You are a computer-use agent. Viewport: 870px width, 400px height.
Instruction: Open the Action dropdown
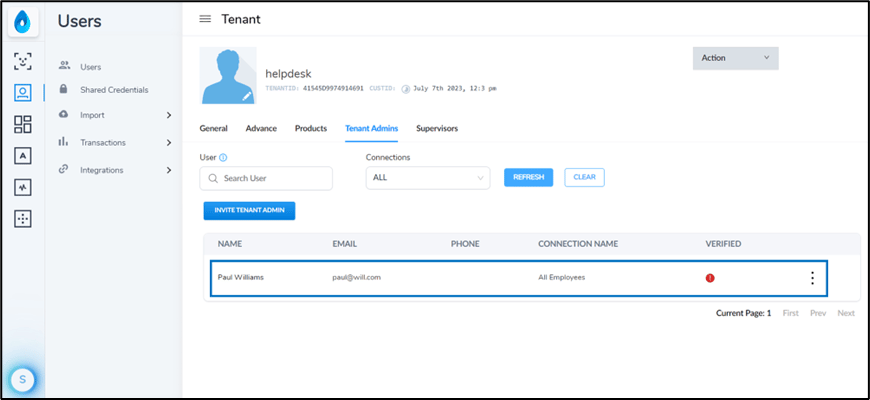coord(736,58)
